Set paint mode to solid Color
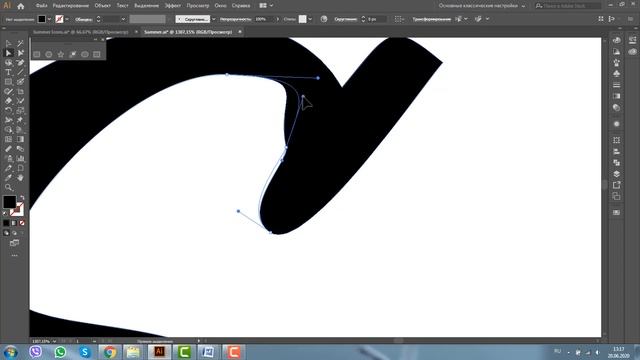Viewport: 640px width, 360px height. (x=6, y=223)
